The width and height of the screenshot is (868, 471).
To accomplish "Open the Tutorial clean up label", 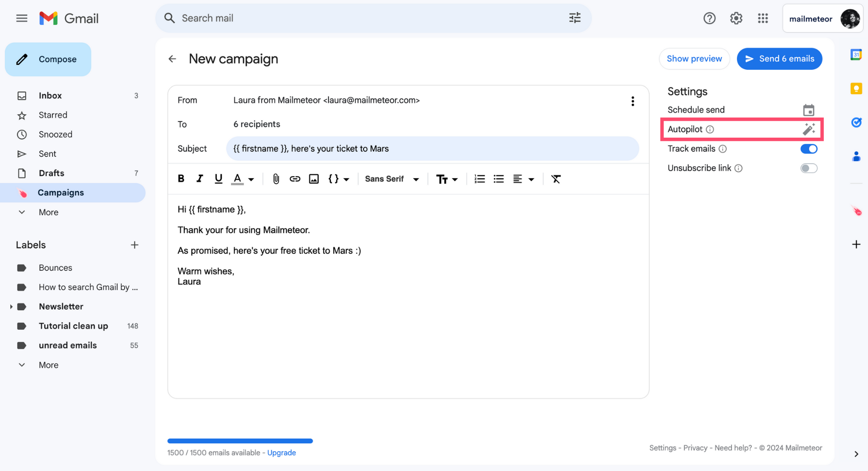I will pos(73,326).
